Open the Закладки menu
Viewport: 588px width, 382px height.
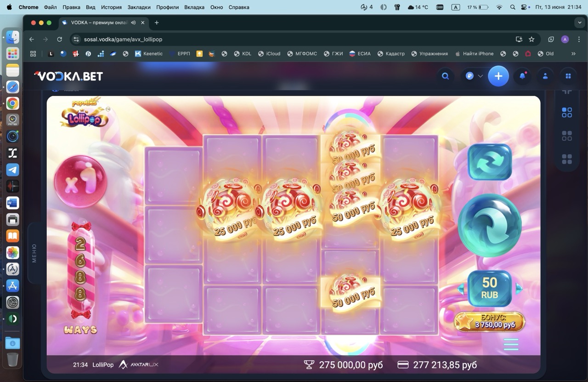139,7
